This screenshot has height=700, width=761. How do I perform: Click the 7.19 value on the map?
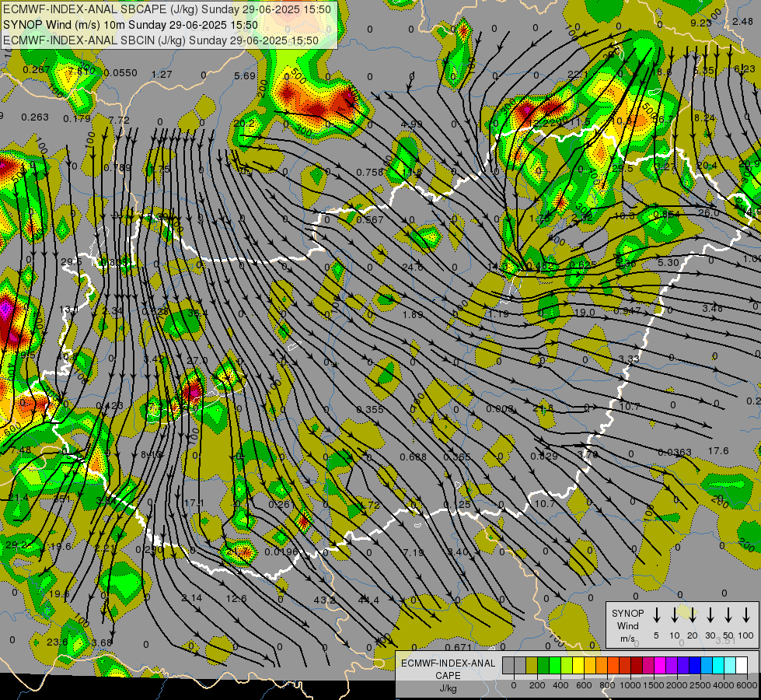[x=414, y=552]
